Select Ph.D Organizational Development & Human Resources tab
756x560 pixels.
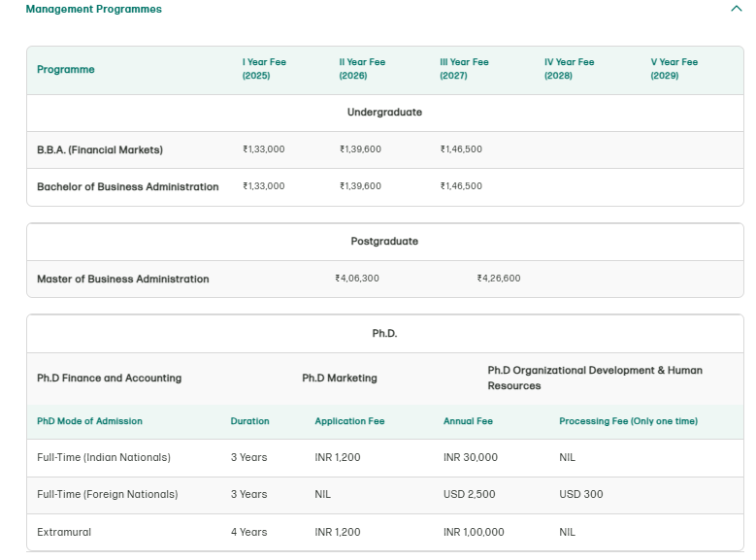[594, 378]
